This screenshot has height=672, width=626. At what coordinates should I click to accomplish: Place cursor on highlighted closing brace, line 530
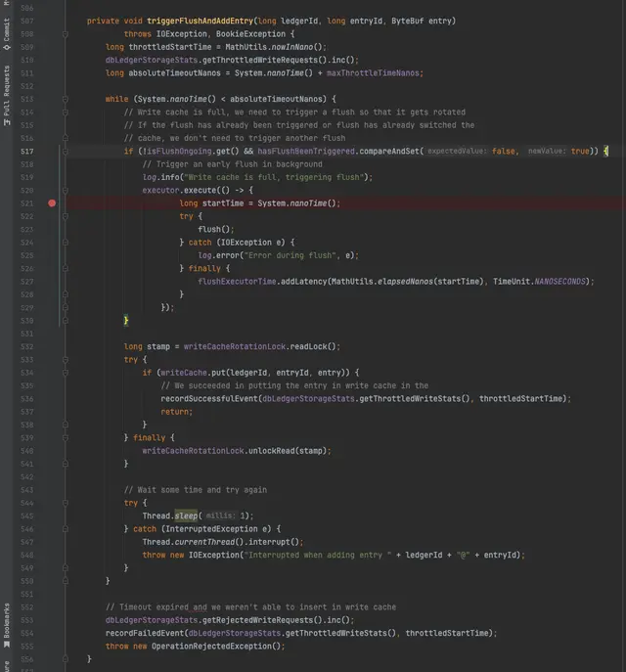coord(126,321)
